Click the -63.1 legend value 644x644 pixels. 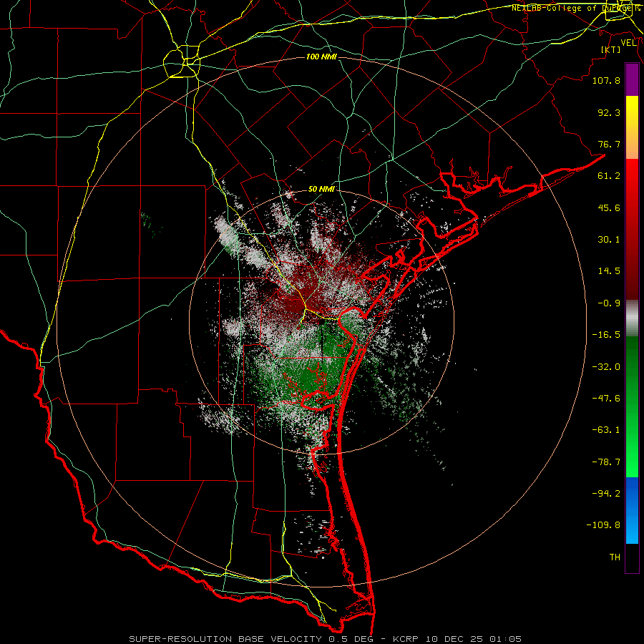pyautogui.click(x=606, y=430)
